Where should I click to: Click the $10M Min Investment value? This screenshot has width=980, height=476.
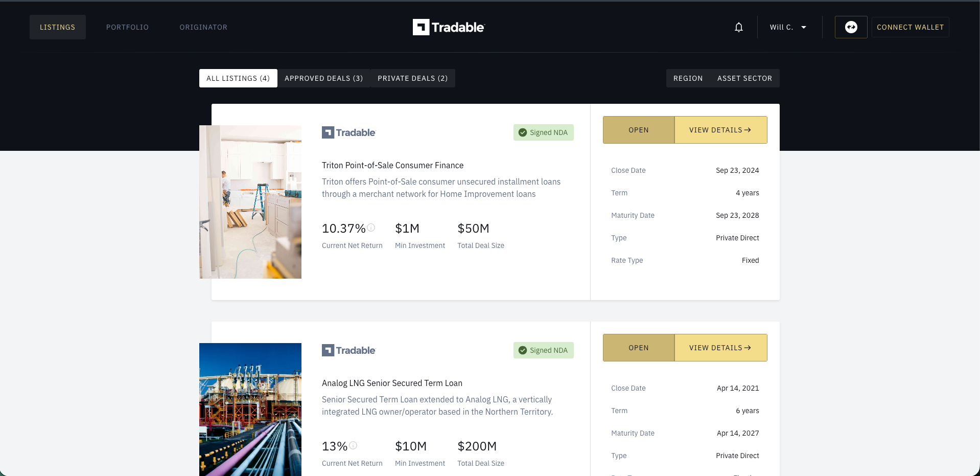pos(411,446)
